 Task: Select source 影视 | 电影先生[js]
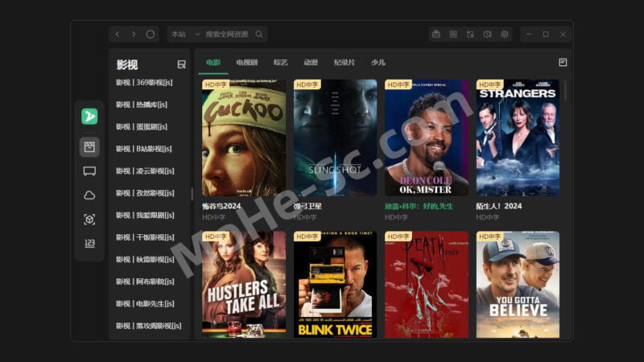(145, 304)
